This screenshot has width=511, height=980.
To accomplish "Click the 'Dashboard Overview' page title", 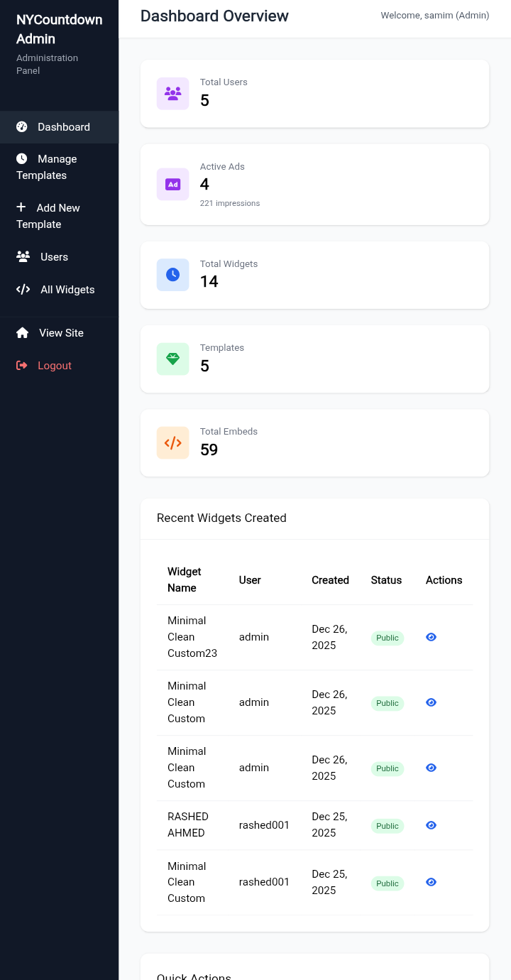I will click(214, 16).
